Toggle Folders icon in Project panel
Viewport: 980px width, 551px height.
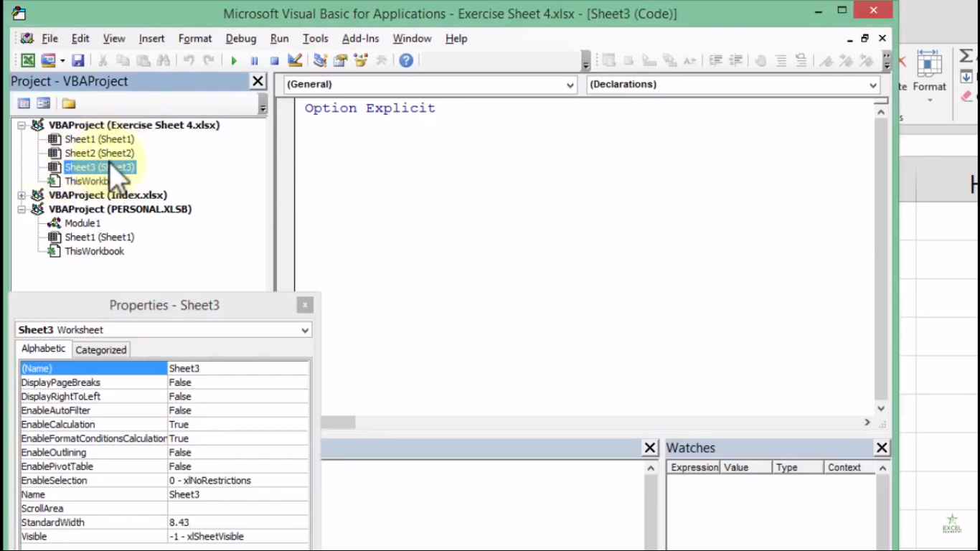click(x=69, y=103)
